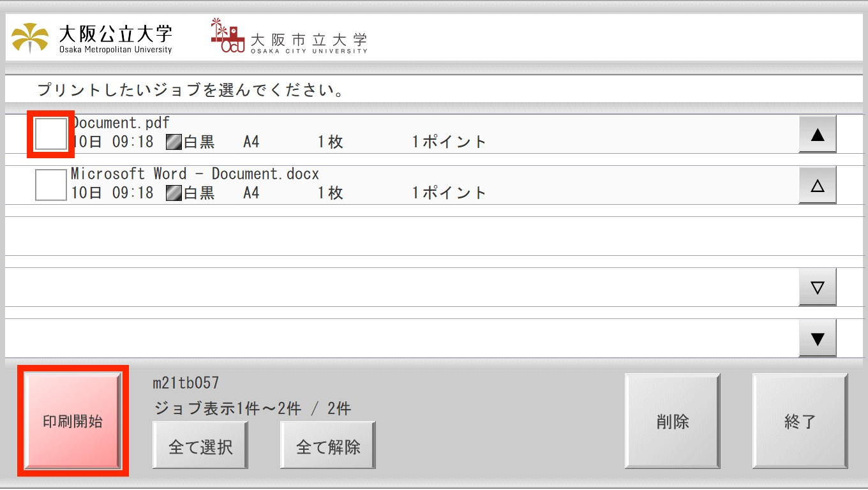Check the box for Document.pdf
This screenshot has height=490, width=868.
click(50, 134)
